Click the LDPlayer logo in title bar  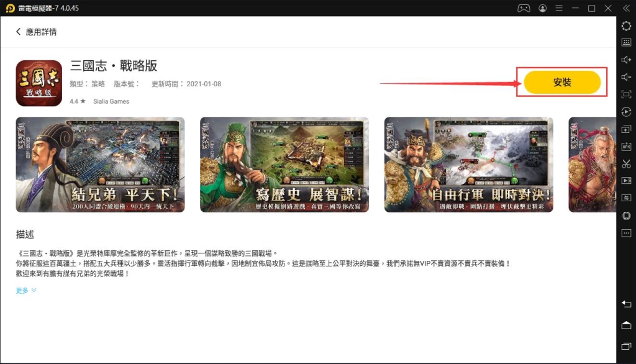pos(10,8)
